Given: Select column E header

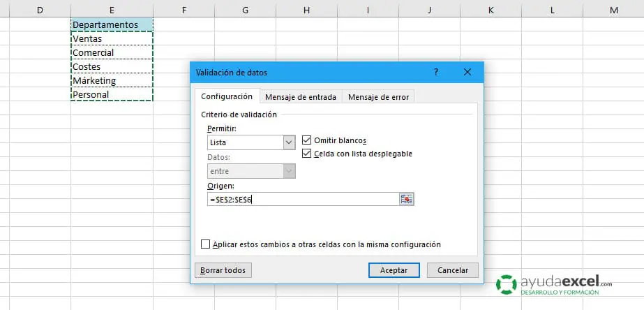Looking at the screenshot, I should coord(112,10).
